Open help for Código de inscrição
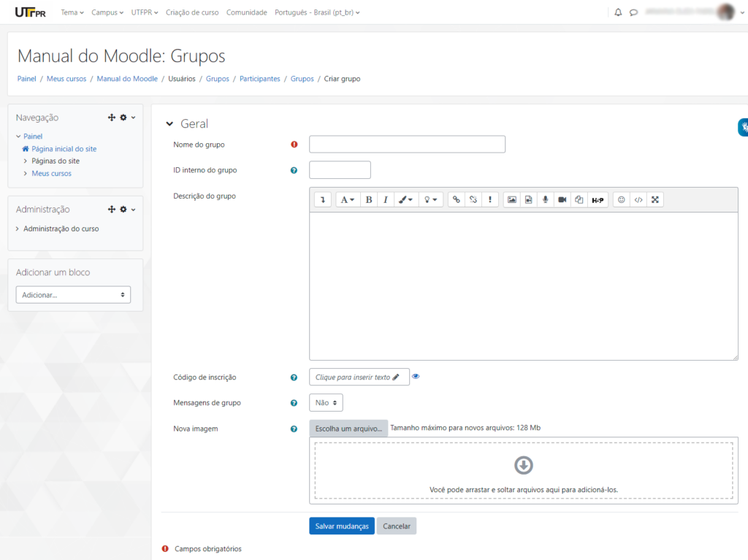The image size is (748, 560). pyautogui.click(x=294, y=377)
